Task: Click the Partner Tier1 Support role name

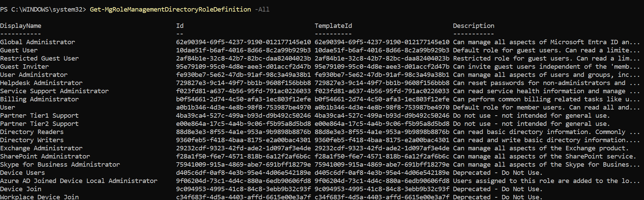Action: click(x=39, y=116)
